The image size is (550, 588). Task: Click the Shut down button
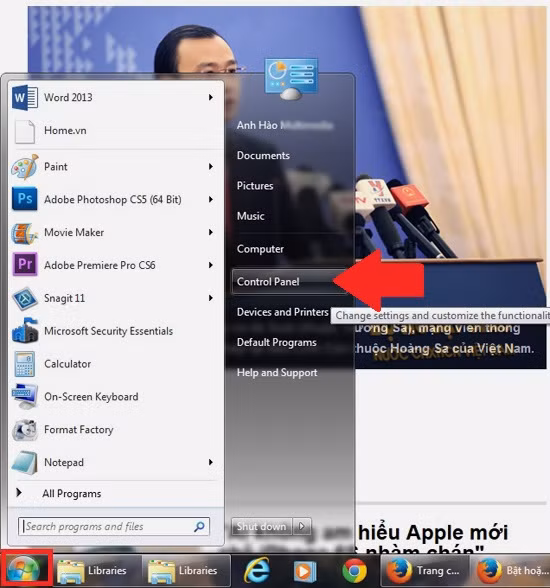coord(261,526)
